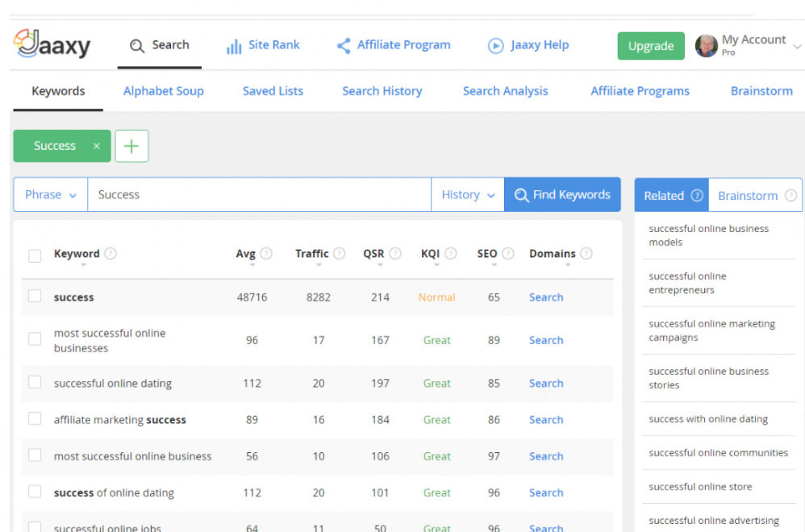Select related 'successful online business models'
Screen dimensions: 805x532
708,235
